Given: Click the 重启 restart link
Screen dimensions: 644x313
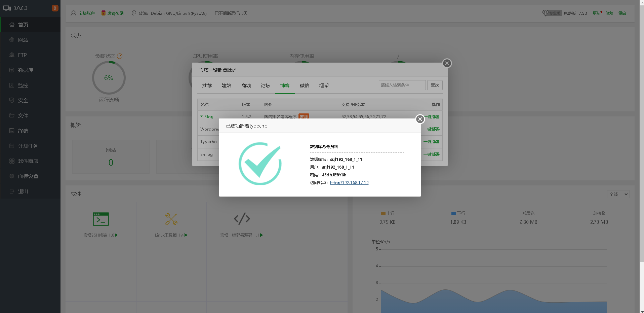Looking at the screenshot, I should click(x=622, y=13).
